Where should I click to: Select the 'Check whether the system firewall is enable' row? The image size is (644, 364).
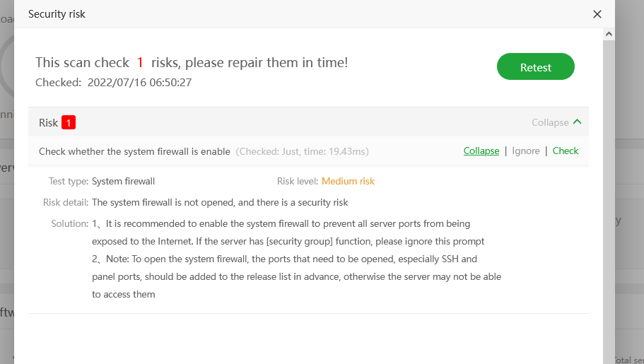(x=134, y=151)
